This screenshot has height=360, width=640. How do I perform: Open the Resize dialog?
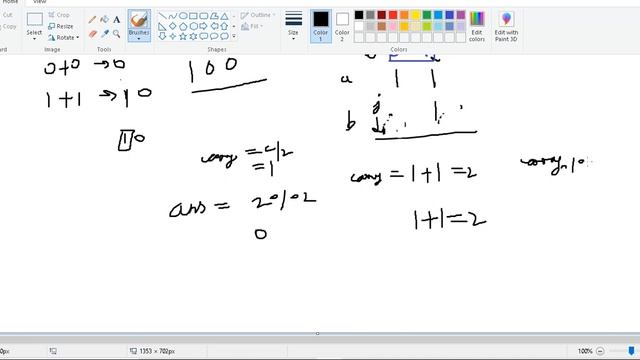pyautogui.click(x=61, y=26)
